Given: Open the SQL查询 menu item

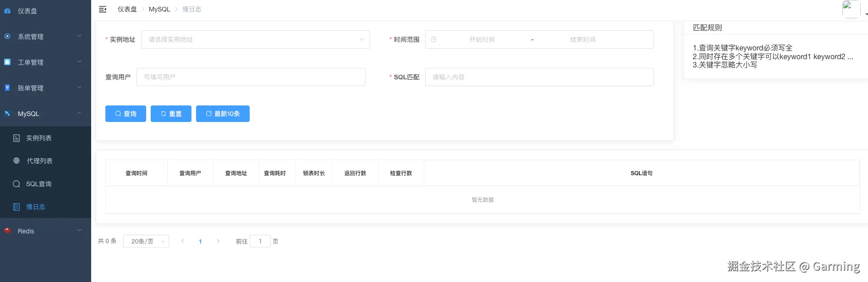Looking at the screenshot, I should point(45,184).
